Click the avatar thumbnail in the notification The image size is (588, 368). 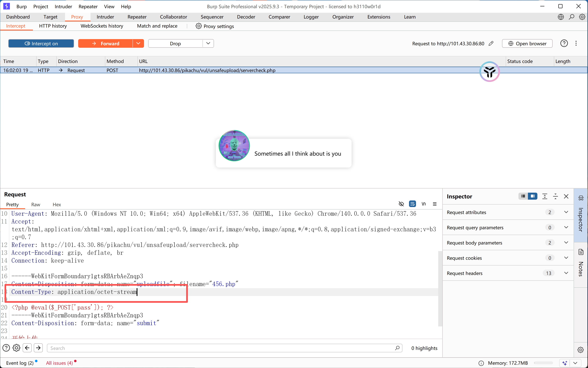[234, 146]
